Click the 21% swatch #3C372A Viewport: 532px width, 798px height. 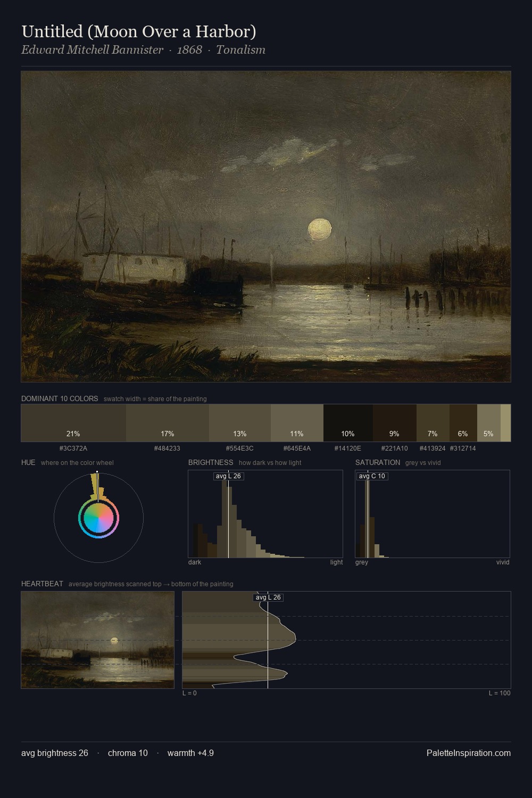pyautogui.click(x=73, y=423)
